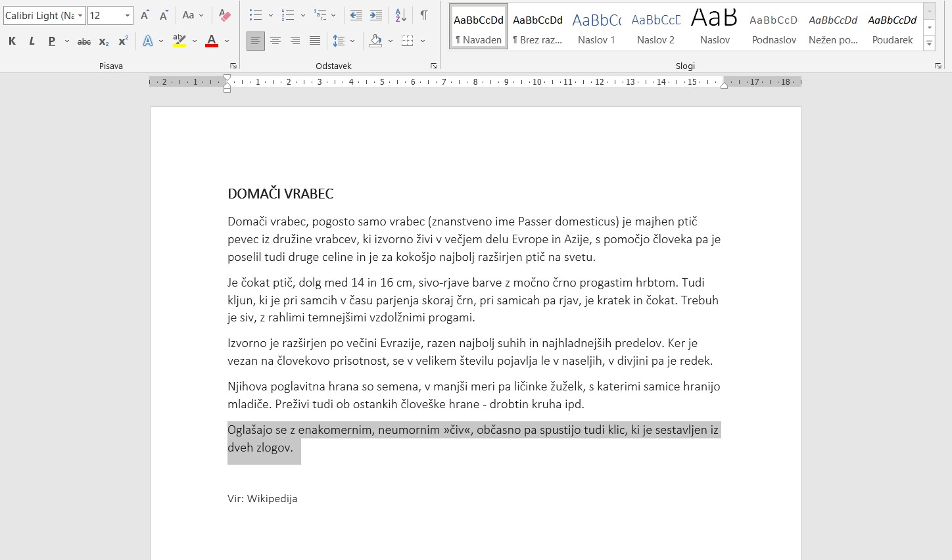The height and width of the screenshot is (560, 952).
Task: Toggle underline formatting (P)
Action: click(x=51, y=41)
